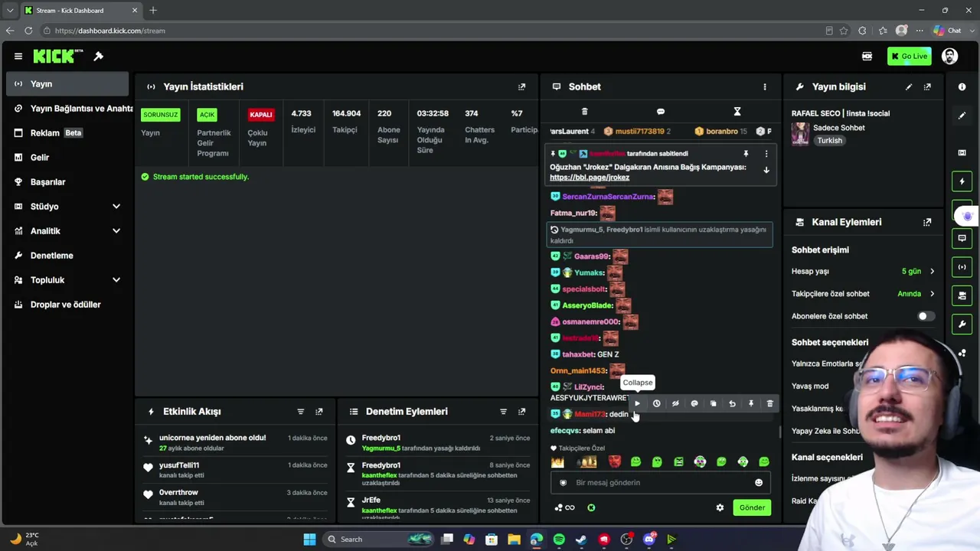Open the moderator hammer tool in header
Screen dimensions: 980x551
[99, 56]
